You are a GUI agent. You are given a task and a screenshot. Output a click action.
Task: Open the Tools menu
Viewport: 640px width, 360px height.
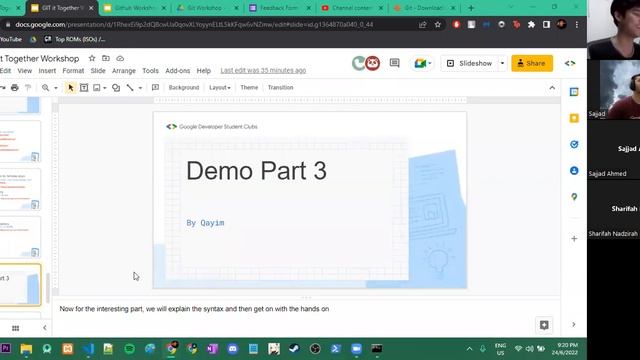(150, 71)
